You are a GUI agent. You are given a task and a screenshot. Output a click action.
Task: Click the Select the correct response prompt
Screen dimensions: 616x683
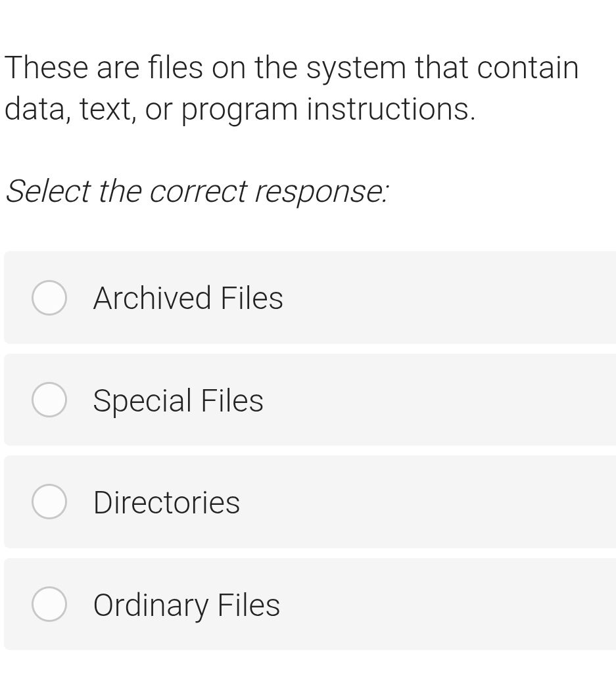196,191
